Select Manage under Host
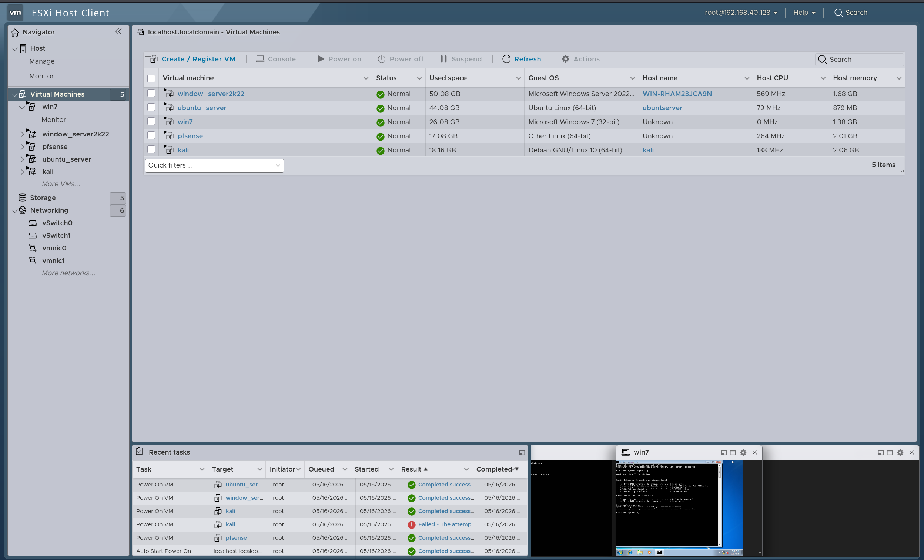 pos(42,61)
